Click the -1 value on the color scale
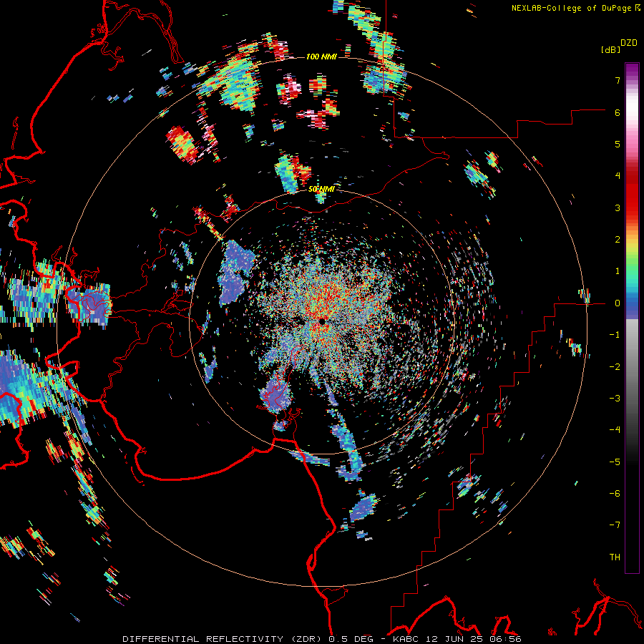 coord(615,335)
